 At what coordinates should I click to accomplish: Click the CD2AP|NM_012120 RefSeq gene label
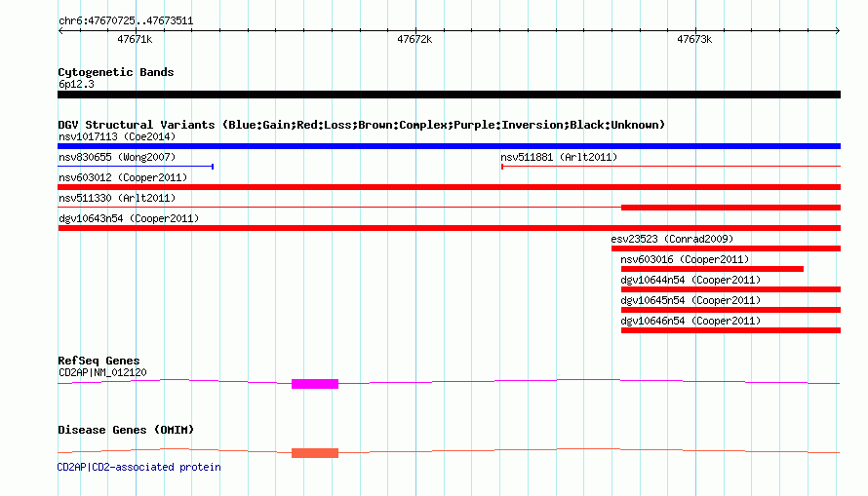(x=103, y=372)
